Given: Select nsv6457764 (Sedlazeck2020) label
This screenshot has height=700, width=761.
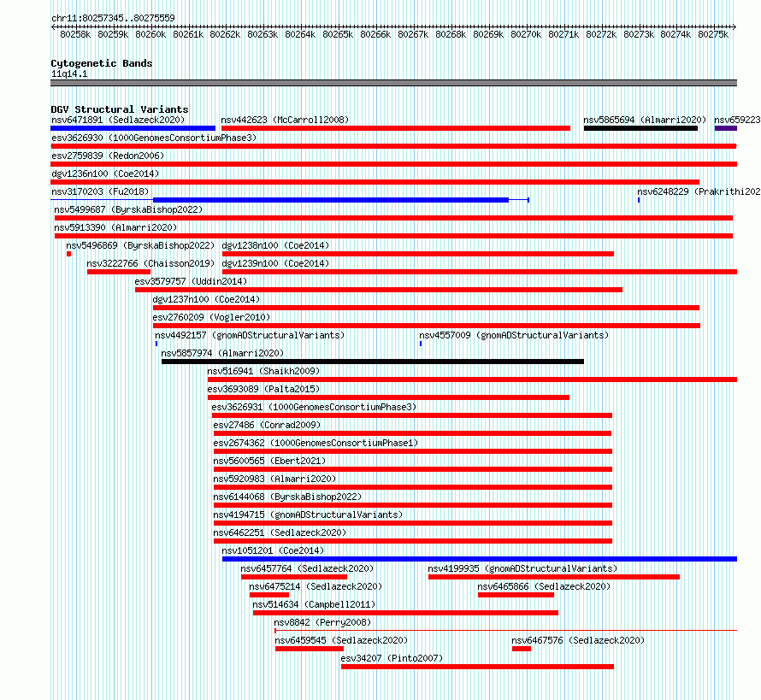Looking at the screenshot, I should point(307,568).
